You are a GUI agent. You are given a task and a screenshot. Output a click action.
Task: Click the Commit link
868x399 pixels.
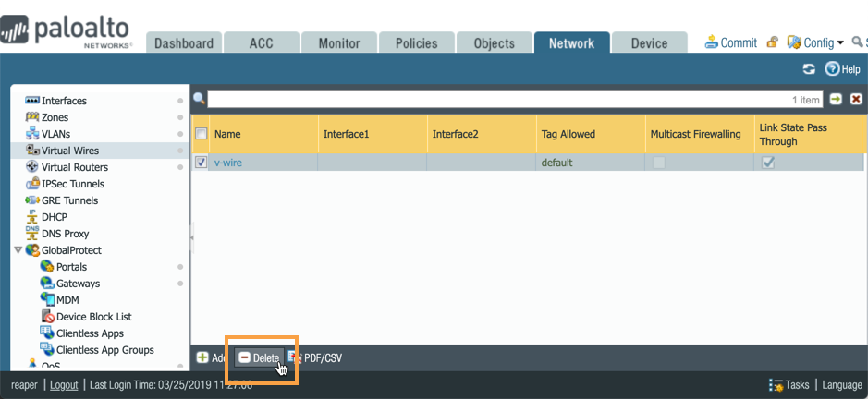click(731, 42)
